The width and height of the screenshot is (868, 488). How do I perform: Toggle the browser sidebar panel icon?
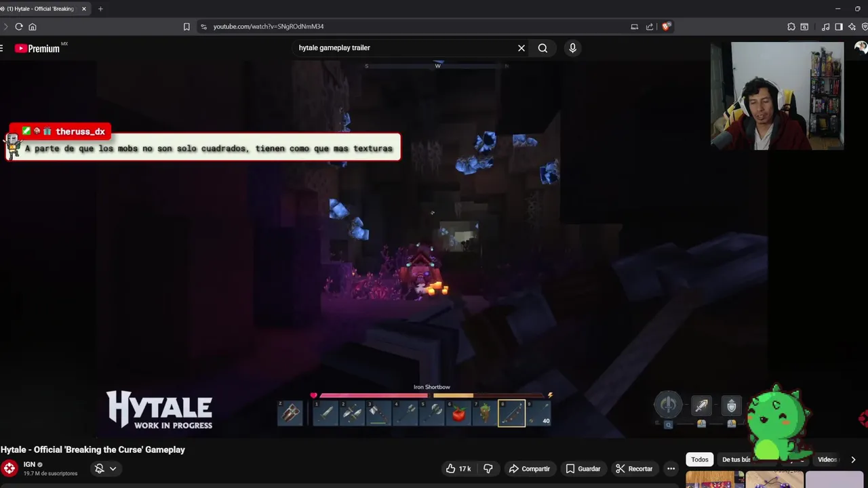pos(839,26)
